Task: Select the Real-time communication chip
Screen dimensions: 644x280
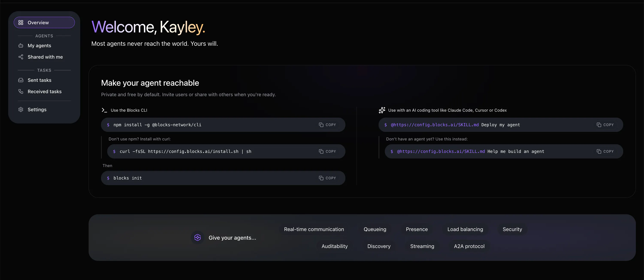Action: (314, 230)
